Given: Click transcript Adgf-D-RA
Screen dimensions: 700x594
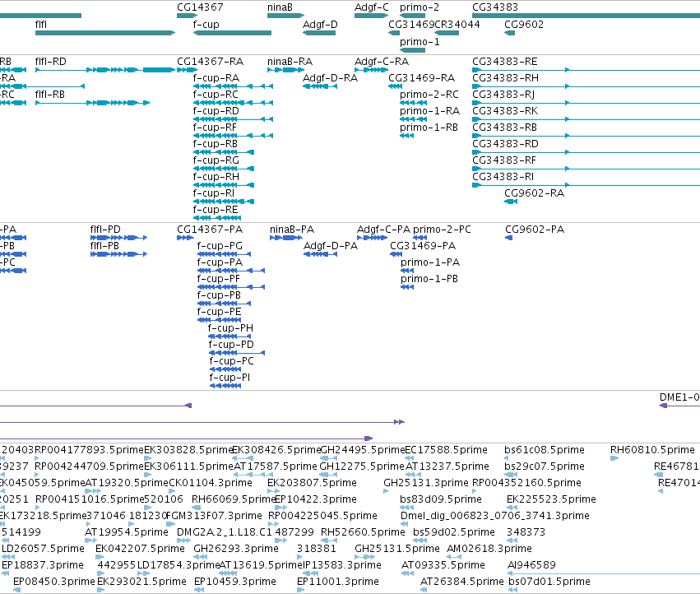Looking at the screenshot, I should (320, 86).
